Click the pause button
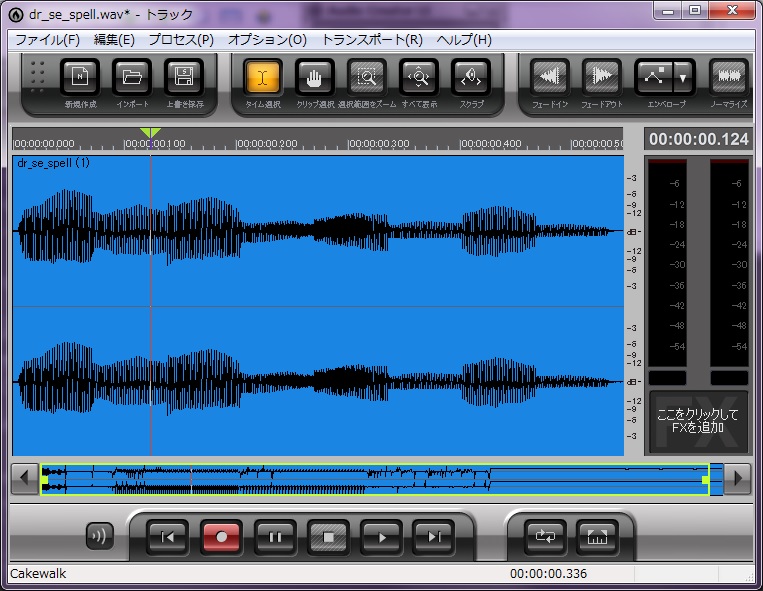This screenshot has height=591, width=763. (x=275, y=537)
